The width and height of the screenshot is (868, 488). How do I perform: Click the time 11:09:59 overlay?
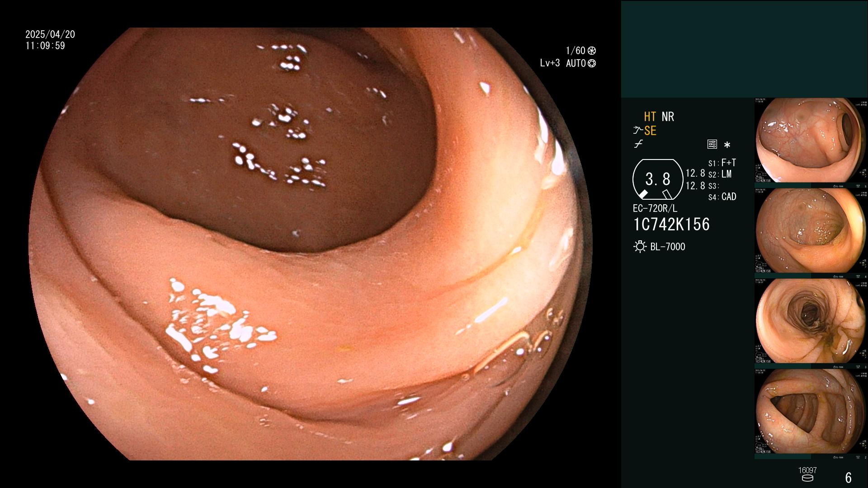pyautogui.click(x=45, y=46)
